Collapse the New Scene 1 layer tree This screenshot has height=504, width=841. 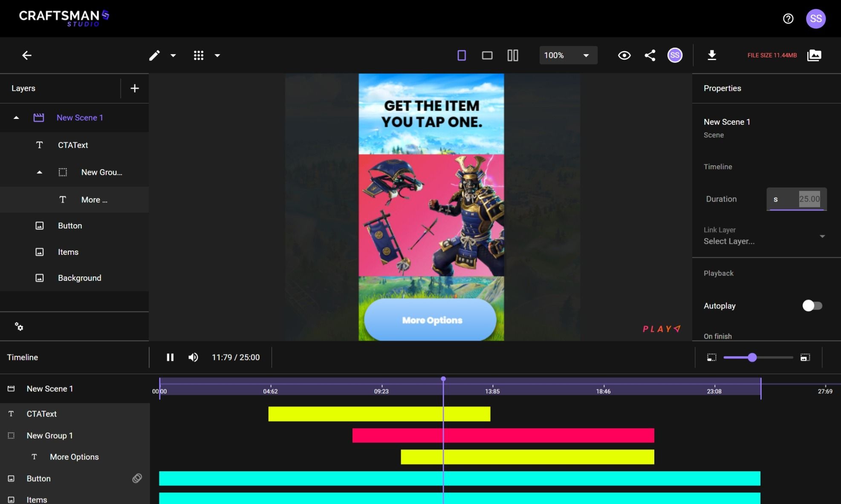click(x=16, y=118)
